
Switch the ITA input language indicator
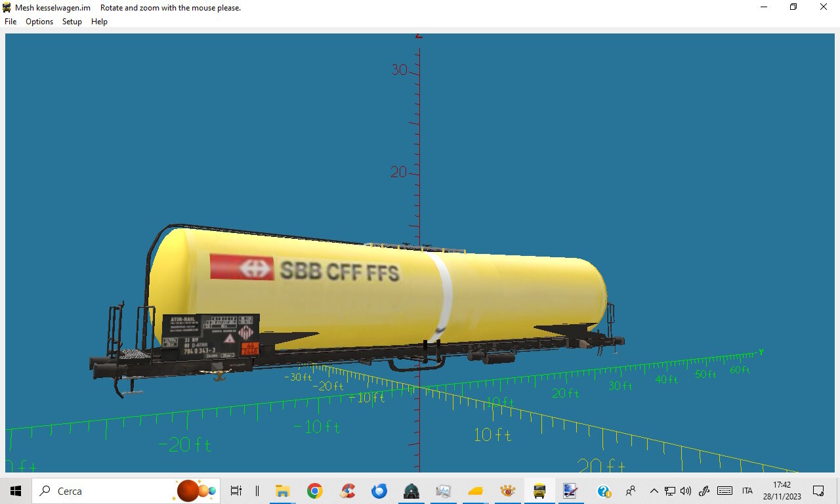pos(747,491)
